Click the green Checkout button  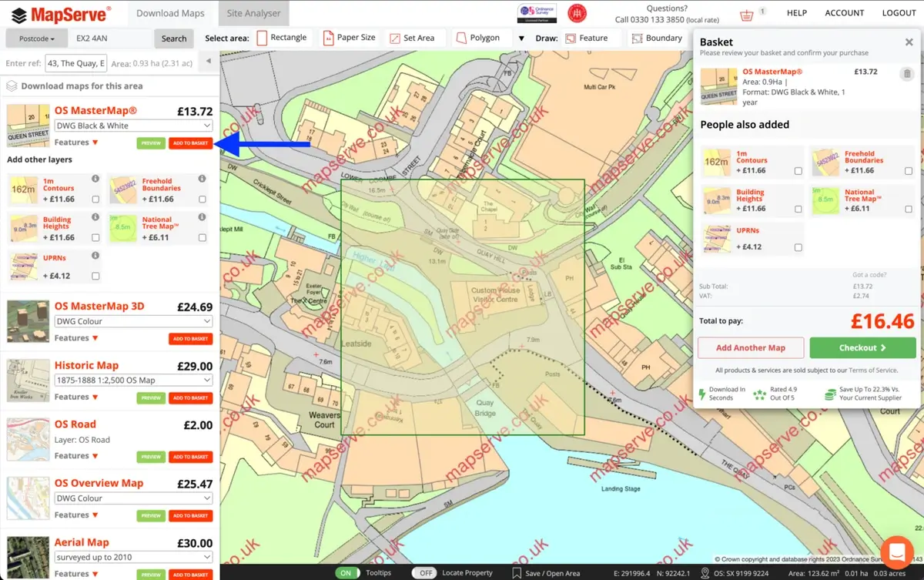(862, 347)
